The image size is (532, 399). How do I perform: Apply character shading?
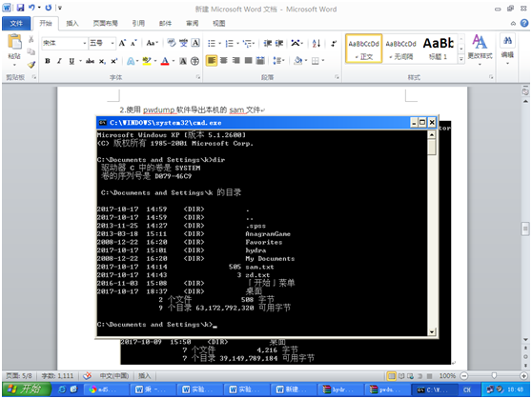(x=183, y=61)
